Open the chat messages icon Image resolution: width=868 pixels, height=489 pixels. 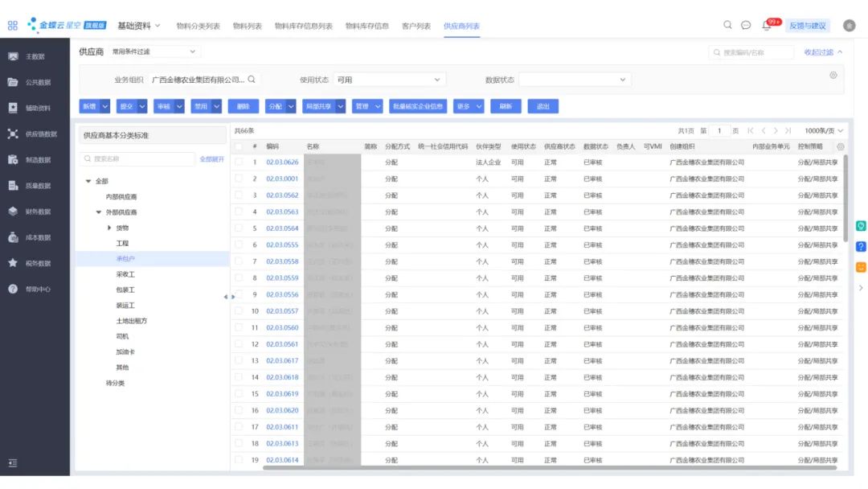coord(746,26)
